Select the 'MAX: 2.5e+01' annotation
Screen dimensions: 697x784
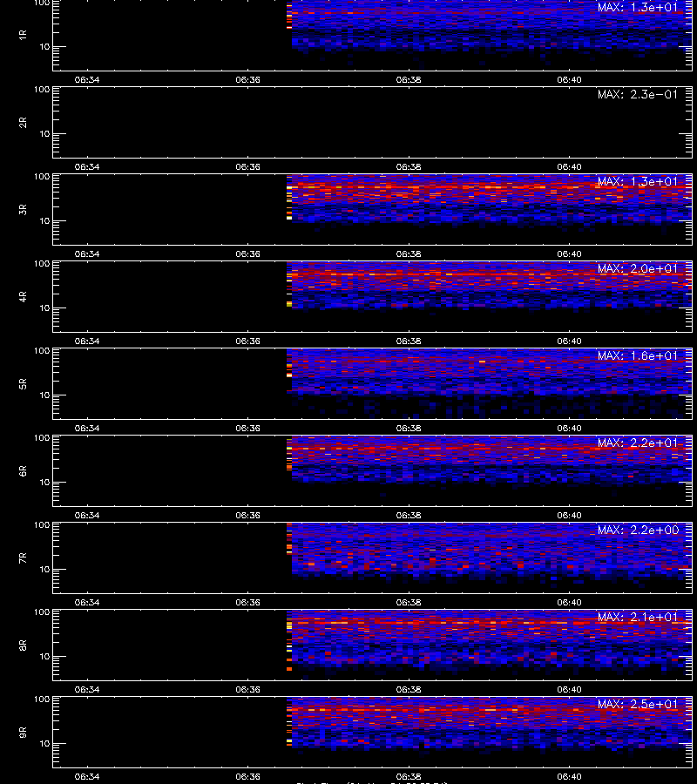click(x=638, y=704)
